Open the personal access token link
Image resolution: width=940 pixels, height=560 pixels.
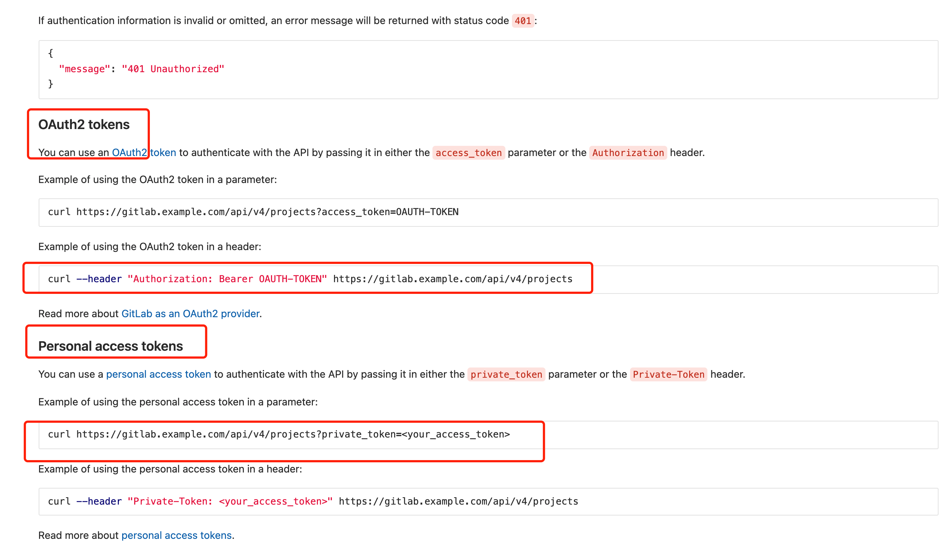coord(159,374)
